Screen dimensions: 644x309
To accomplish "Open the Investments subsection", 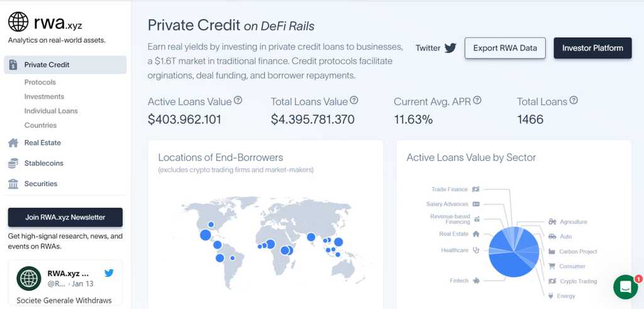I will (44, 96).
